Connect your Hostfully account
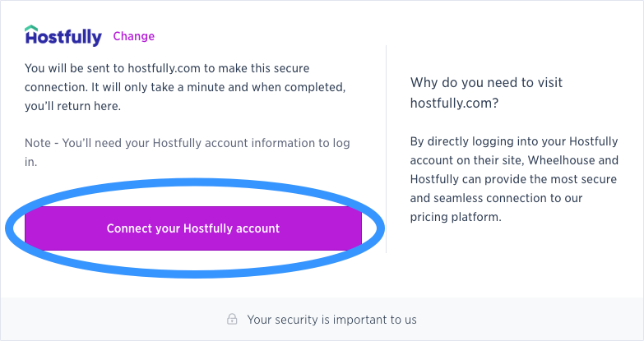 click(x=193, y=228)
